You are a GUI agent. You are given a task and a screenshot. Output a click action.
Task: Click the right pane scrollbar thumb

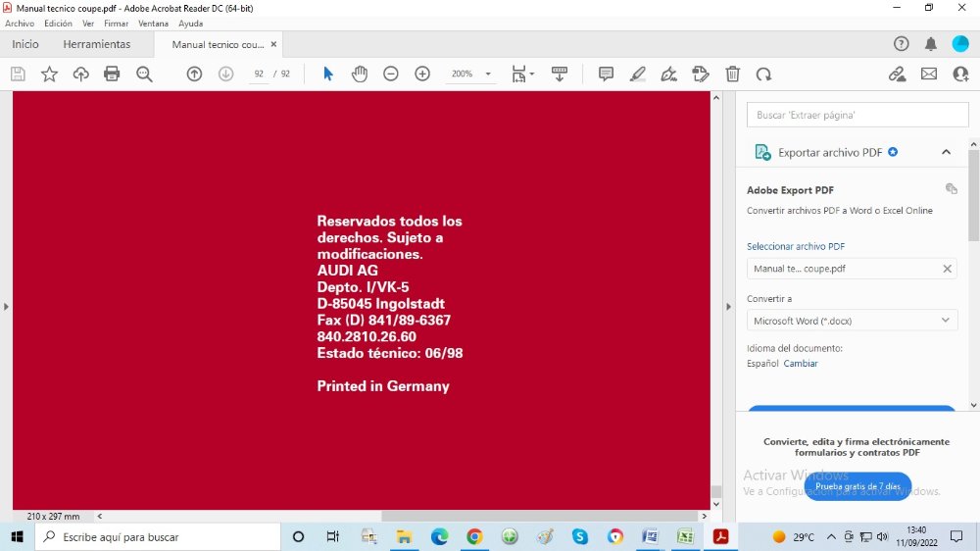tap(974, 194)
